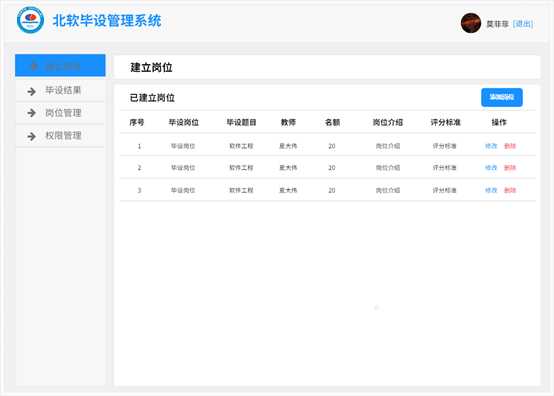Image resolution: width=554 pixels, height=396 pixels.
Task: Click the round school logo in the header
Action: click(x=30, y=20)
